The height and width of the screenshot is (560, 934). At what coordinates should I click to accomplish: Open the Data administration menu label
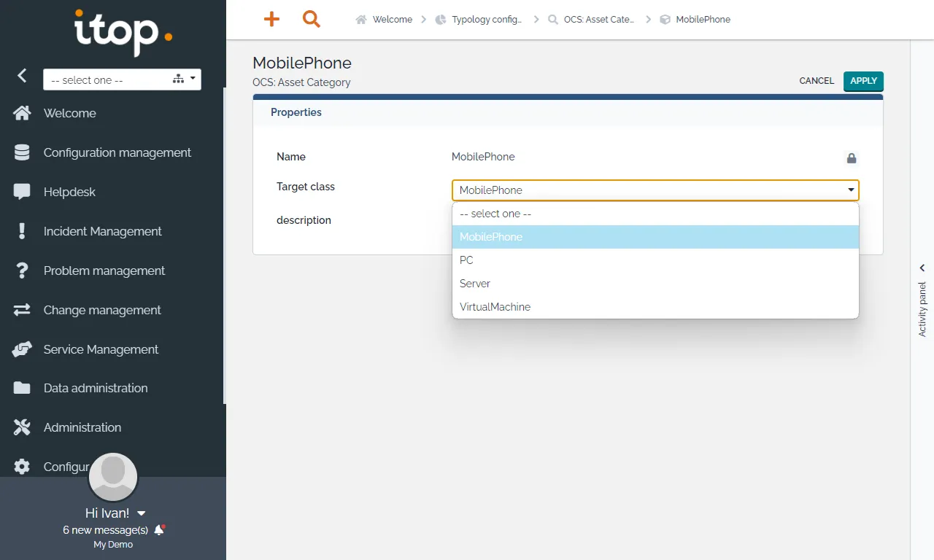point(96,388)
